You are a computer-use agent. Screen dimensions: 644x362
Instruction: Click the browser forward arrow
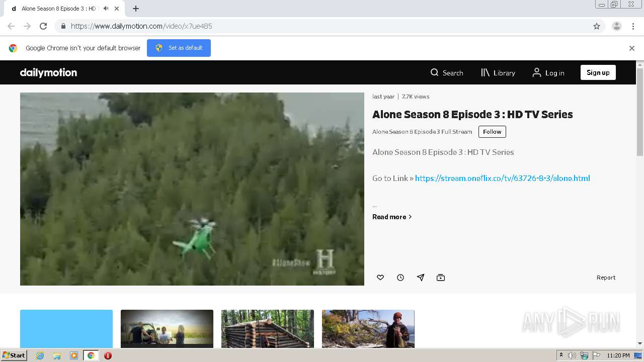pyautogui.click(x=27, y=26)
